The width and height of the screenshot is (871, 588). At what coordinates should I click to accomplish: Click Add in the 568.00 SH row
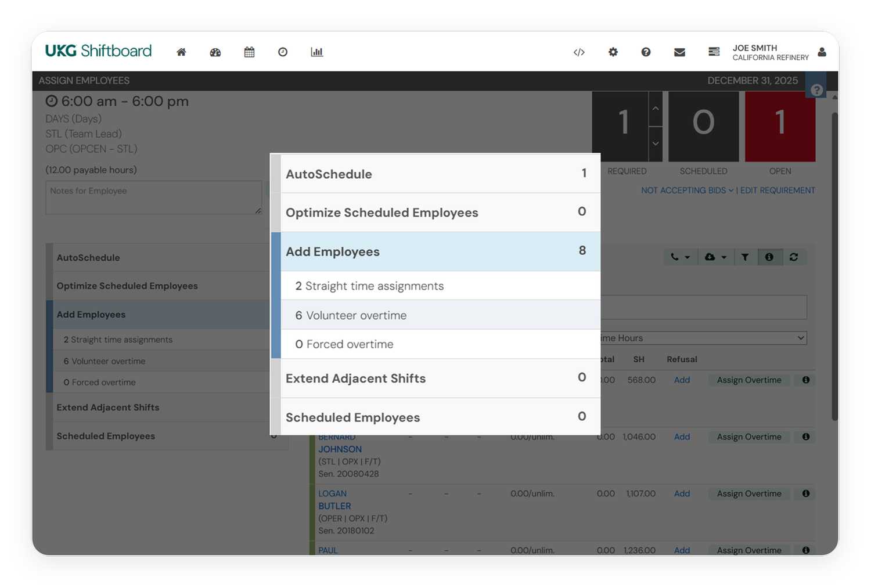682,380
